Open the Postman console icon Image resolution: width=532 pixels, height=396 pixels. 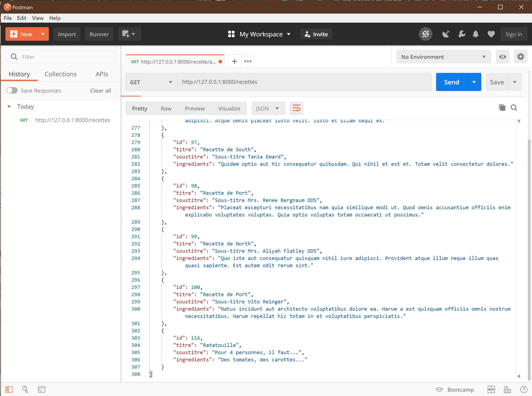[x=41, y=389]
